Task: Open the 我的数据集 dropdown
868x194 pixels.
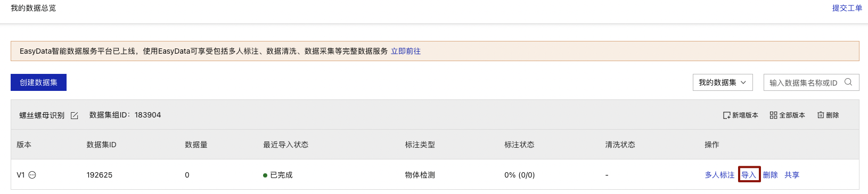Action: tap(723, 82)
